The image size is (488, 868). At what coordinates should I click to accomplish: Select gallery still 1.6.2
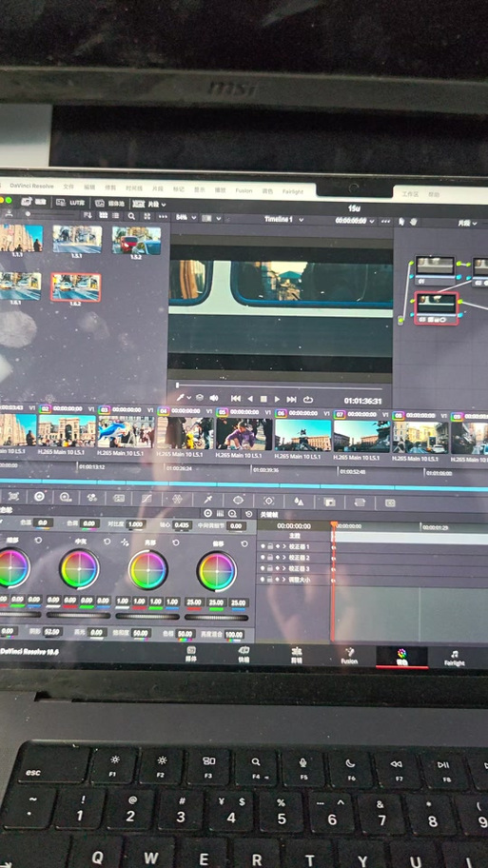point(76,287)
